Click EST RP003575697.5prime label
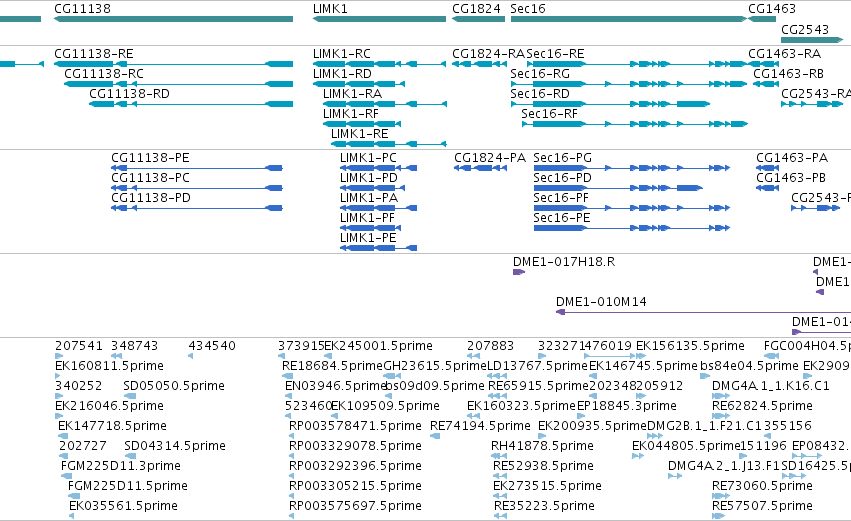The width and height of the screenshot is (851, 521). [x=355, y=506]
